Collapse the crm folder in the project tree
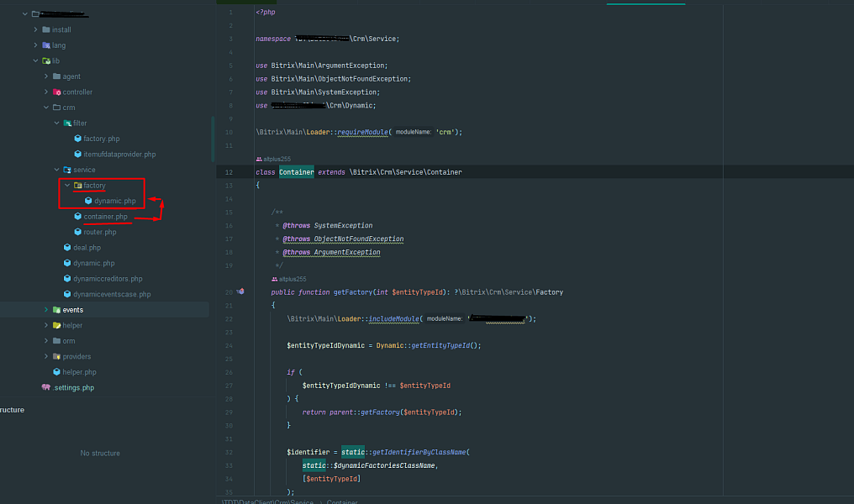Viewport: 854px width, 504px height. point(46,107)
